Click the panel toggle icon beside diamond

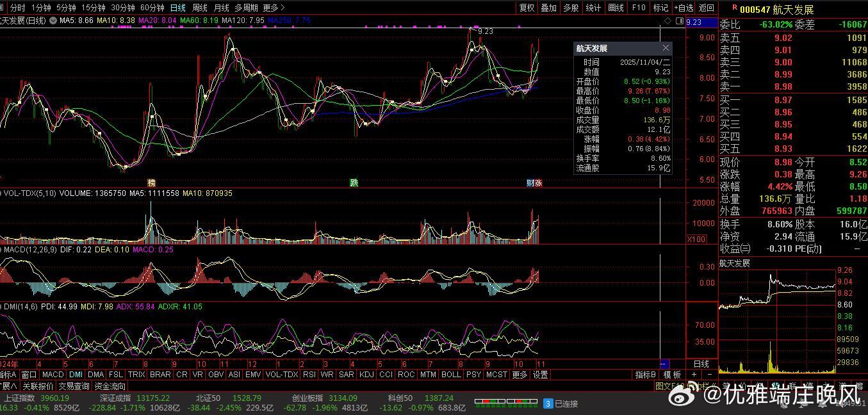[x=679, y=21]
